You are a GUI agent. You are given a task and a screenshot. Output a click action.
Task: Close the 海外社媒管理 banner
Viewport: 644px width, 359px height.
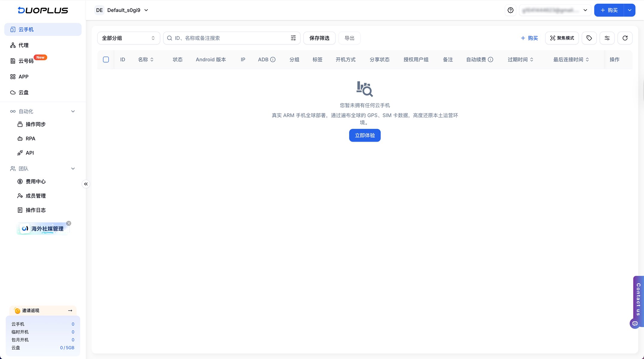click(x=69, y=223)
